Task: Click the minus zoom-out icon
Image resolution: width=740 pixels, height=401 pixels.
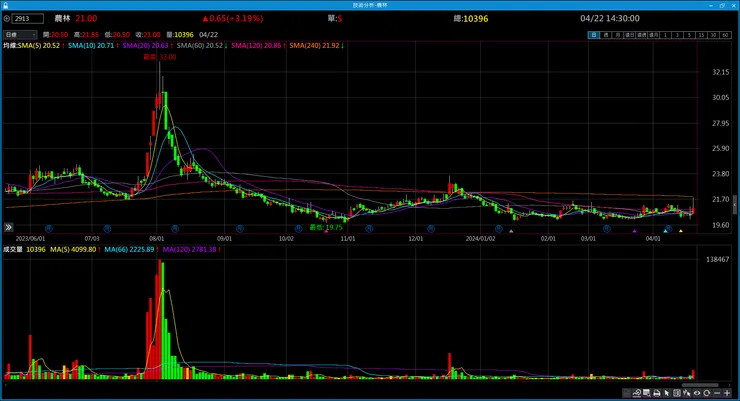Action: pyautogui.click(x=717, y=393)
